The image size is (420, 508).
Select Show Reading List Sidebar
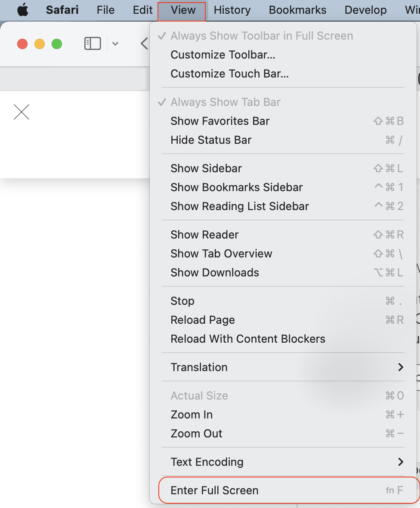(283, 206)
